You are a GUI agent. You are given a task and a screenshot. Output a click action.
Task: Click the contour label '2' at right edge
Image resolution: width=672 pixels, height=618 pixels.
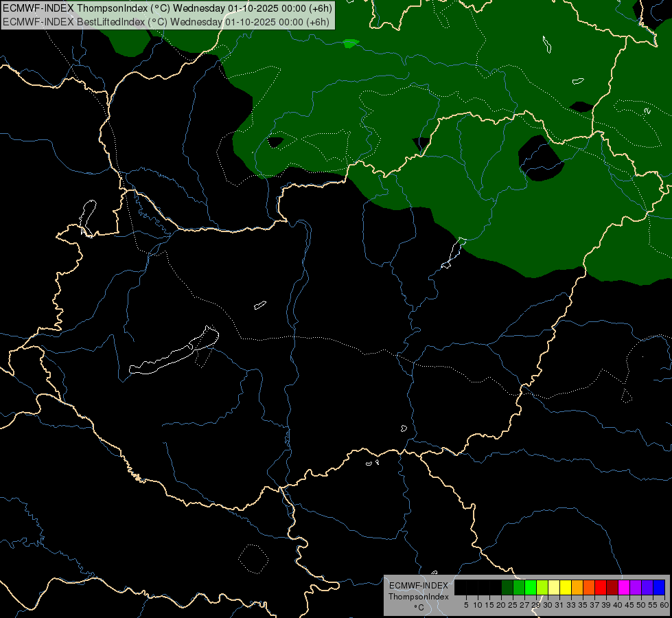click(647, 111)
